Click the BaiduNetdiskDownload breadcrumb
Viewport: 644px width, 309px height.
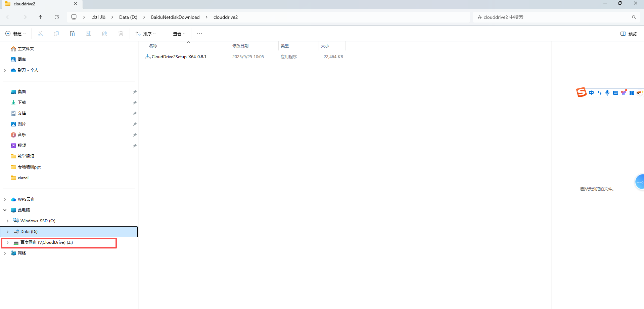[x=175, y=17]
